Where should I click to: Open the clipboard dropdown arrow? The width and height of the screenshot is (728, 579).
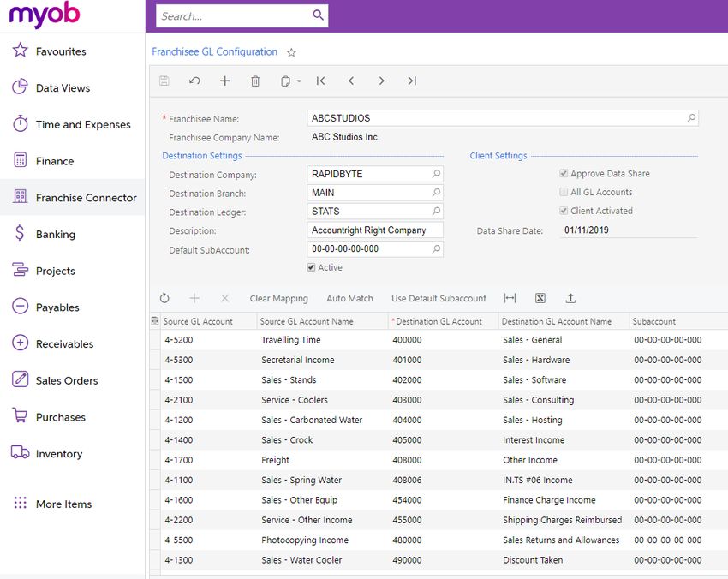click(299, 81)
